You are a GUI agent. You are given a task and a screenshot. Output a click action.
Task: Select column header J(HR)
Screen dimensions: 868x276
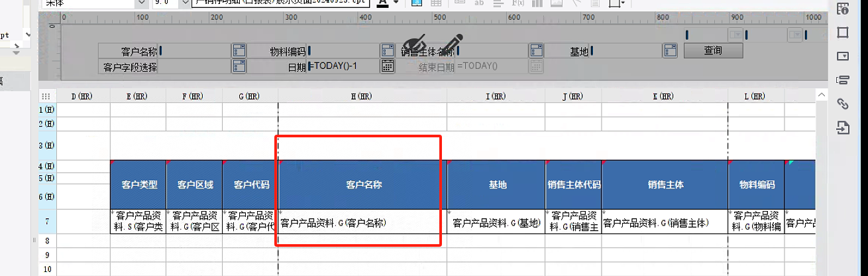(x=574, y=96)
